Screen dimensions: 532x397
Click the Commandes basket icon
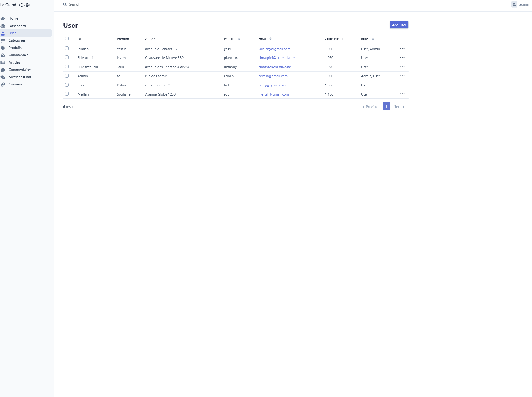click(x=3, y=55)
